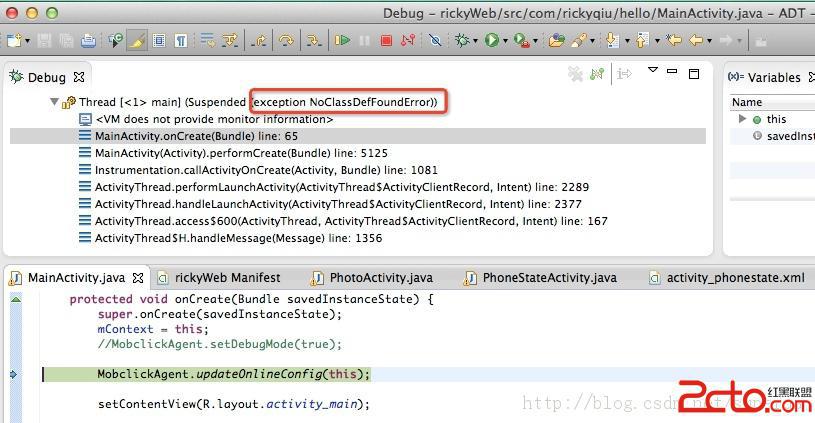Open the activity_phonestate.xml editor tab

click(x=728, y=278)
